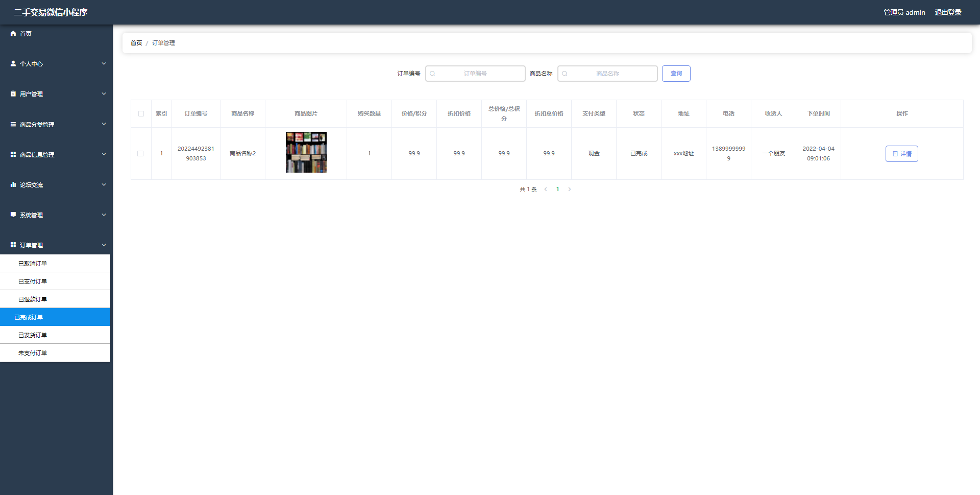Click the home icon beside 首页

[x=13, y=33]
